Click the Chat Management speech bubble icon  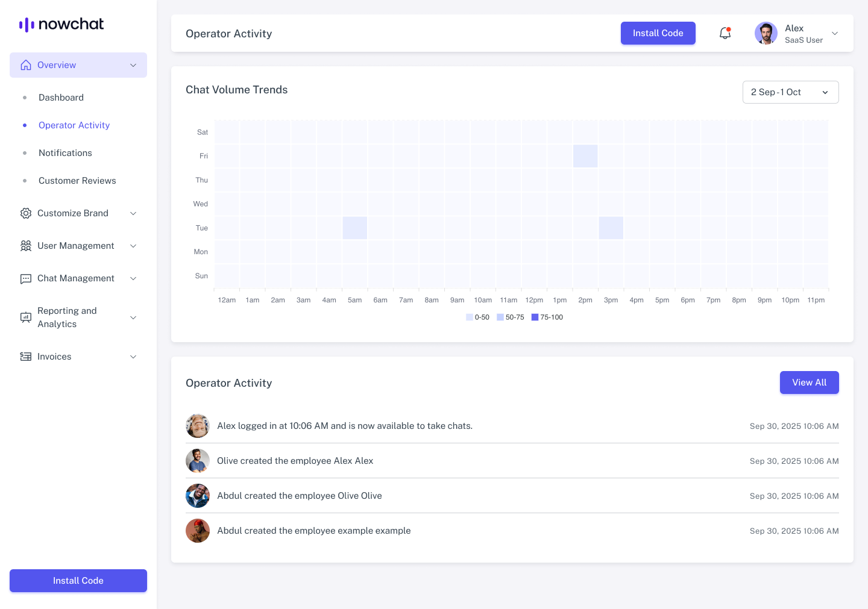25,278
